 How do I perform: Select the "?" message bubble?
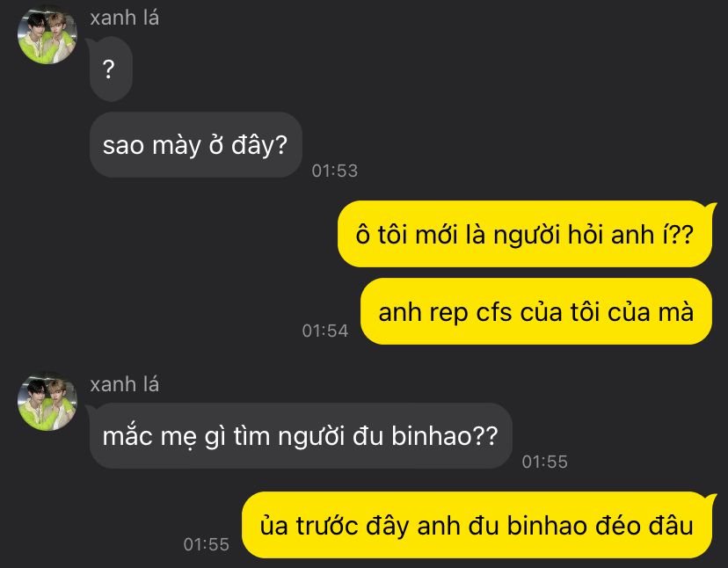pos(111,69)
